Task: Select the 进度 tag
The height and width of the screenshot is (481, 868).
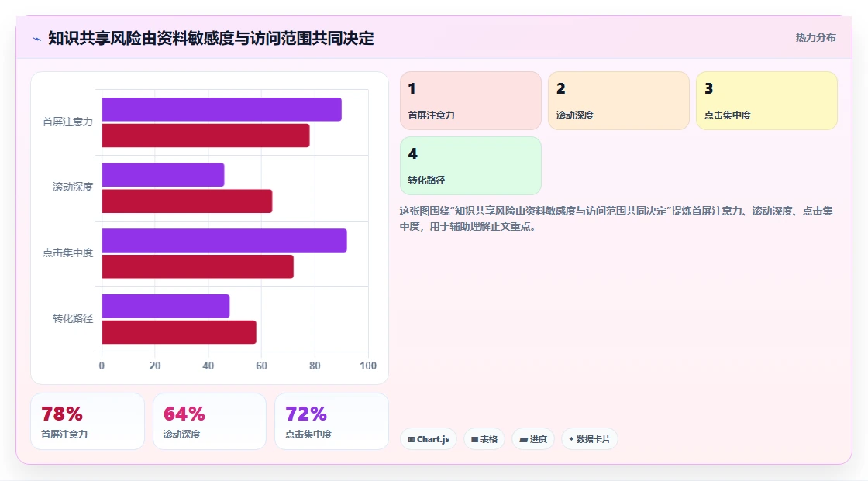Action: point(533,439)
